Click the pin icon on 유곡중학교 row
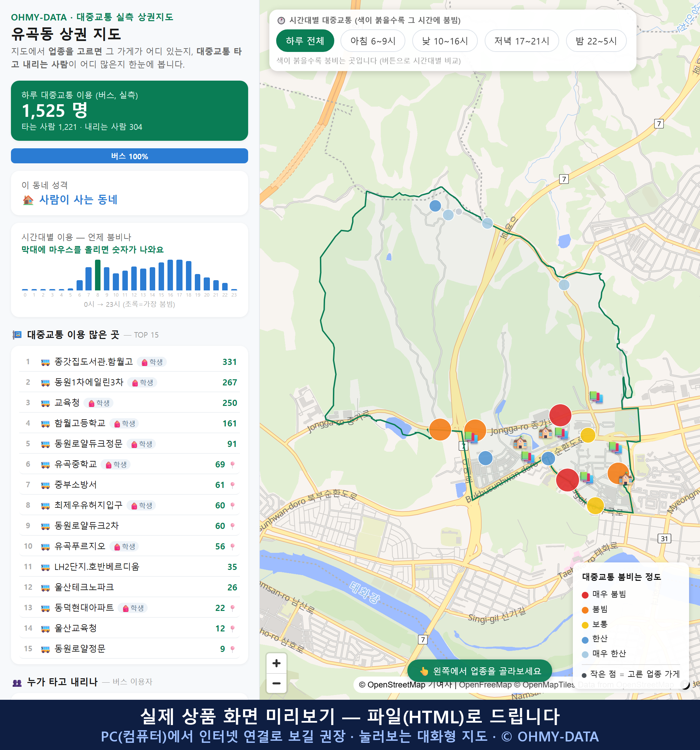 (232, 464)
